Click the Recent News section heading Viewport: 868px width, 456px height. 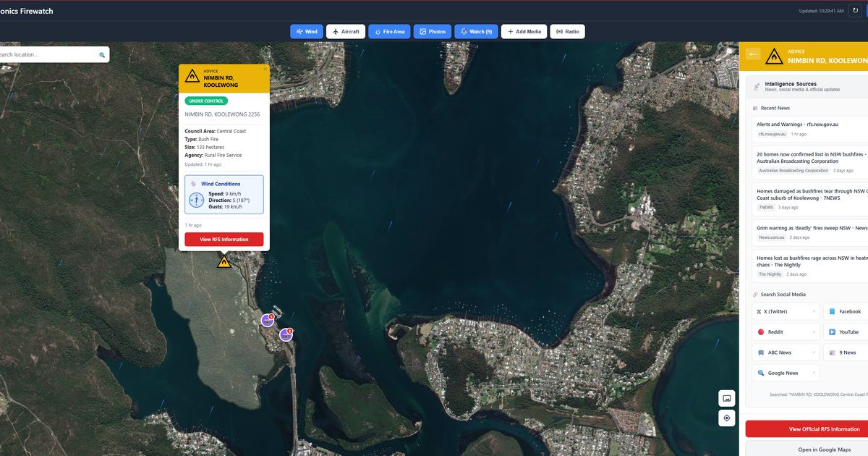pos(775,108)
